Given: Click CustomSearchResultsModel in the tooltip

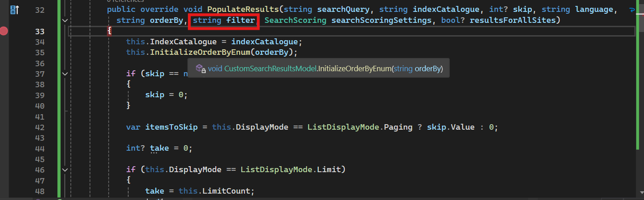Looking at the screenshot, I should pyautogui.click(x=270, y=68).
